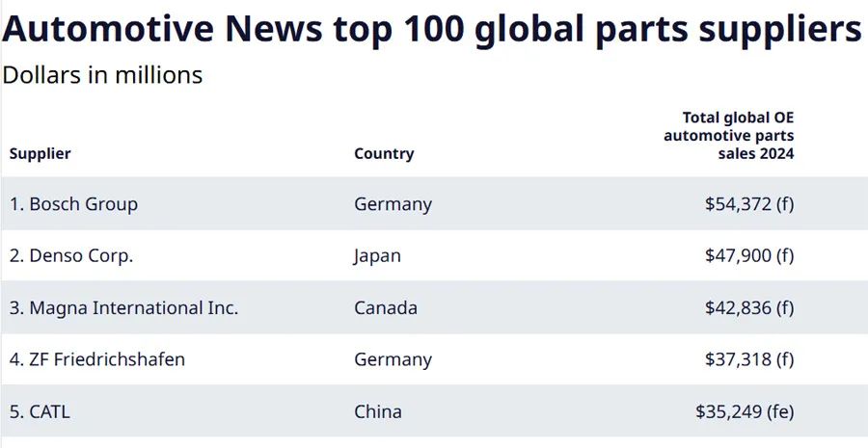Click the $37,318 (f) sales value

[x=749, y=359]
